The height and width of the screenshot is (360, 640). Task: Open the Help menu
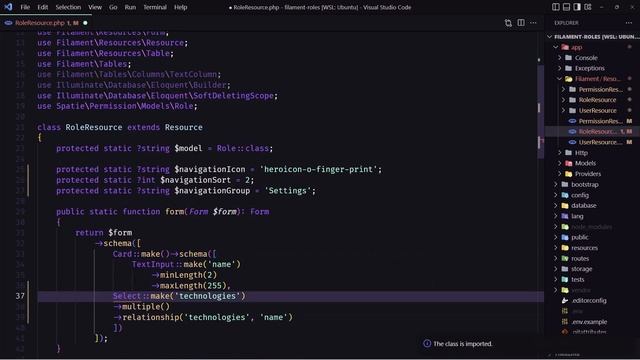pos(180,7)
